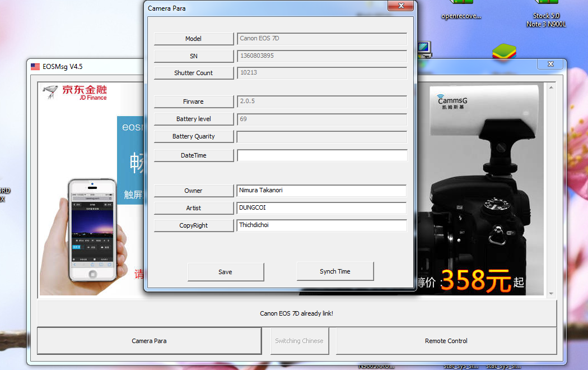Save the camera parameters
Image resolution: width=588 pixels, height=370 pixels.
(x=225, y=272)
